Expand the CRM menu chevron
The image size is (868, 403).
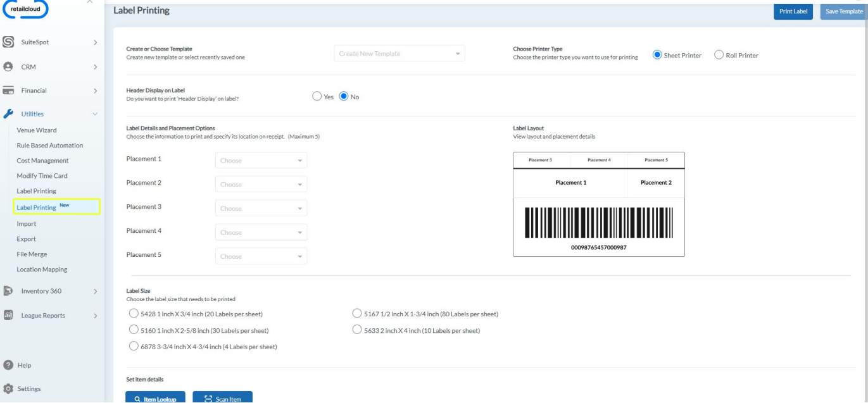(x=95, y=66)
